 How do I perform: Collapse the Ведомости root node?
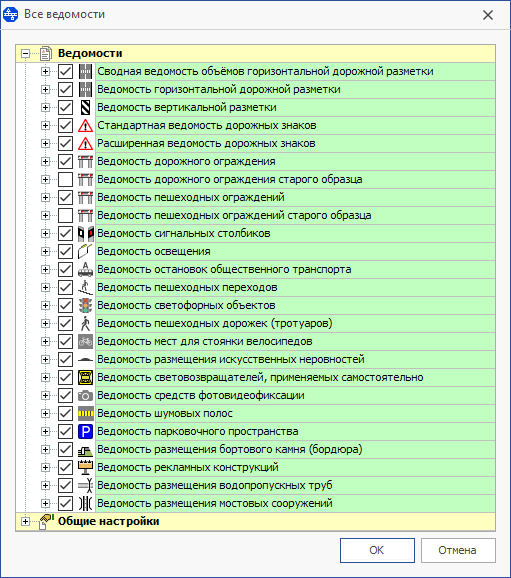(x=25, y=54)
